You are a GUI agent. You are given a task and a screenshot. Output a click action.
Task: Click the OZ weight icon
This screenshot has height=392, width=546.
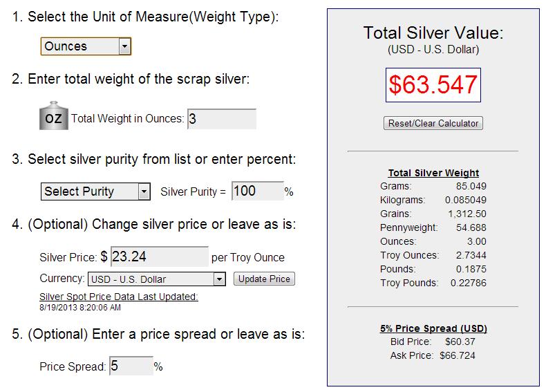[x=53, y=118]
